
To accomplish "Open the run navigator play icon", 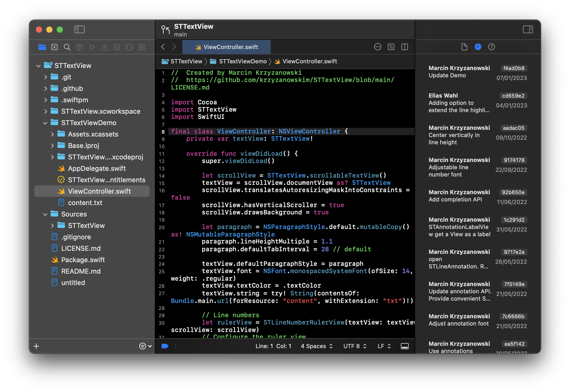I will (92, 47).
